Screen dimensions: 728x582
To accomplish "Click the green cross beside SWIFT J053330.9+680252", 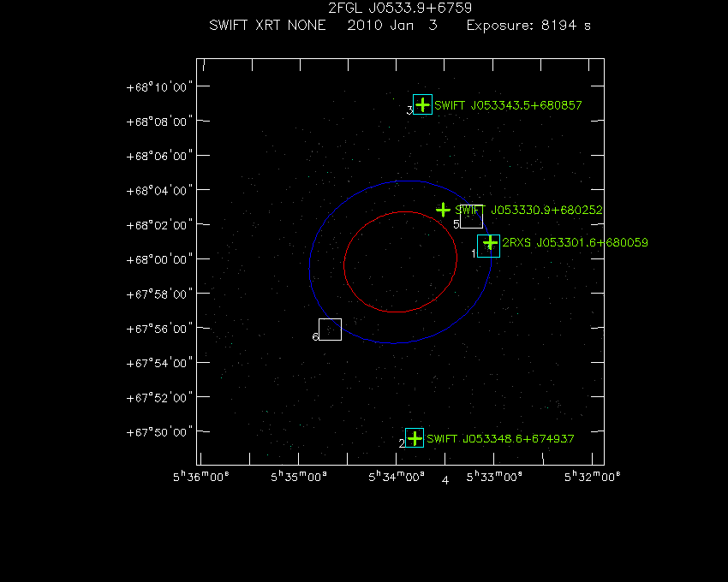I will (x=444, y=210).
